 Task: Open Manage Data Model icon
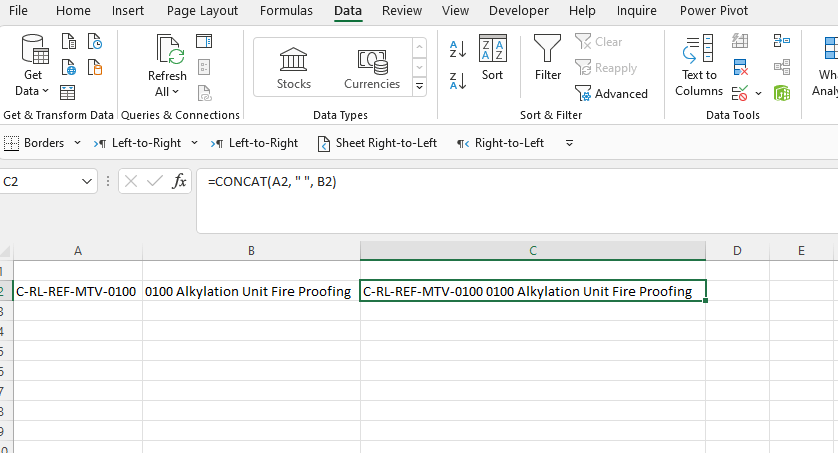click(x=782, y=93)
